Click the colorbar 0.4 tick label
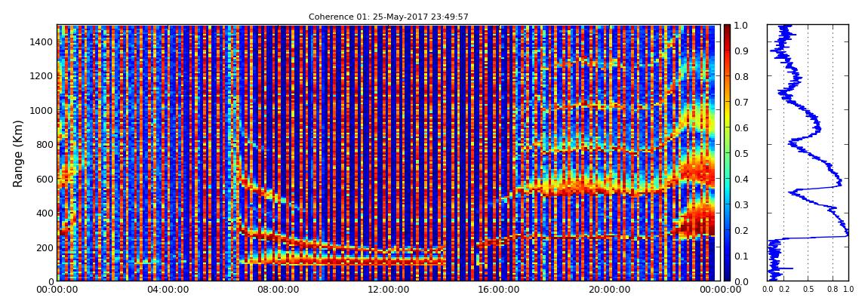Viewport: 868px width, 307px height. coord(743,180)
